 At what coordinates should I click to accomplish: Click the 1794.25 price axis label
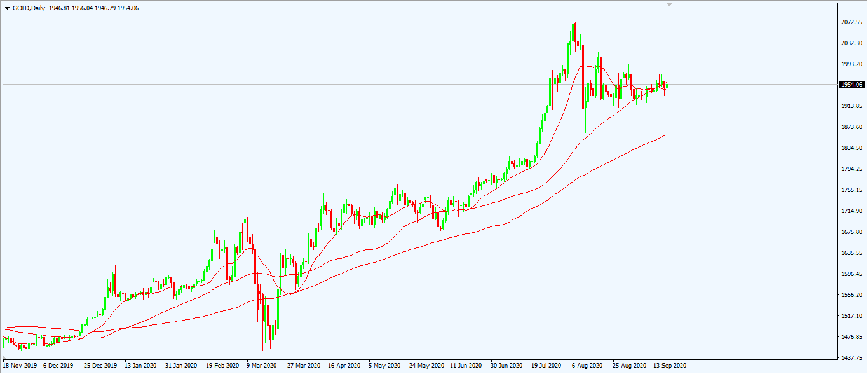pyautogui.click(x=851, y=169)
